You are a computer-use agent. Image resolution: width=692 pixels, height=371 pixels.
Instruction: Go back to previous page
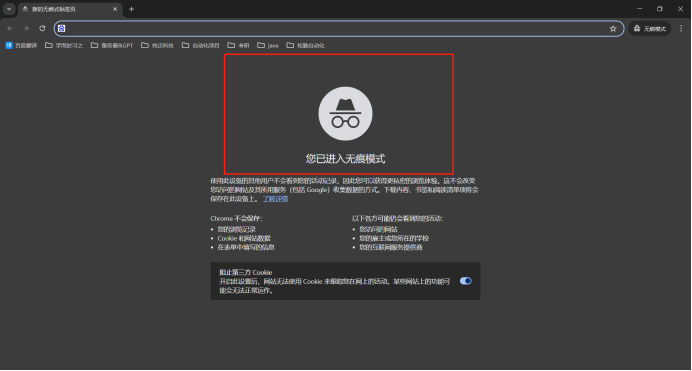coord(10,28)
